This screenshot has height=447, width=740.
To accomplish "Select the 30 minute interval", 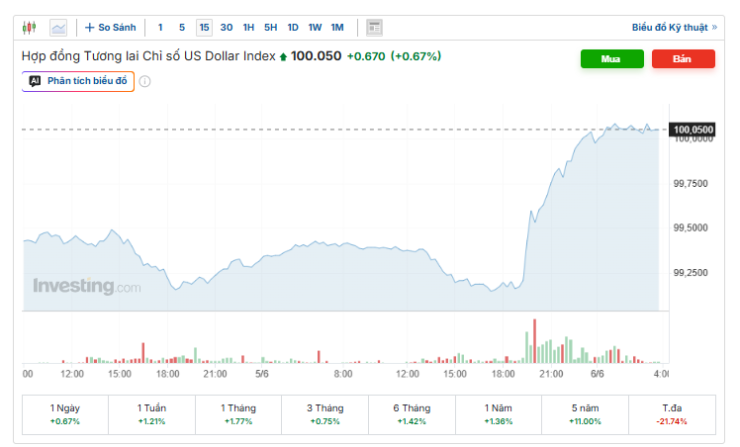I will pyautogui.click(x=227, y=27).
